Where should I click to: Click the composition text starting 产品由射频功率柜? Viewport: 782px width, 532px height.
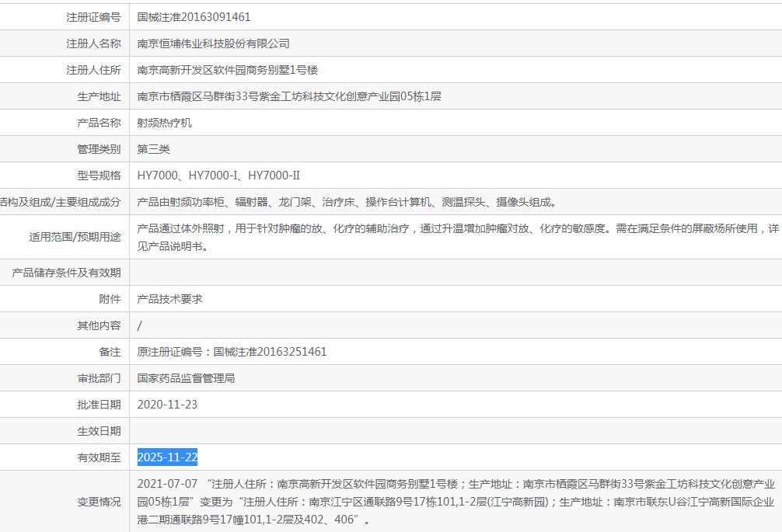coord(347,202)
